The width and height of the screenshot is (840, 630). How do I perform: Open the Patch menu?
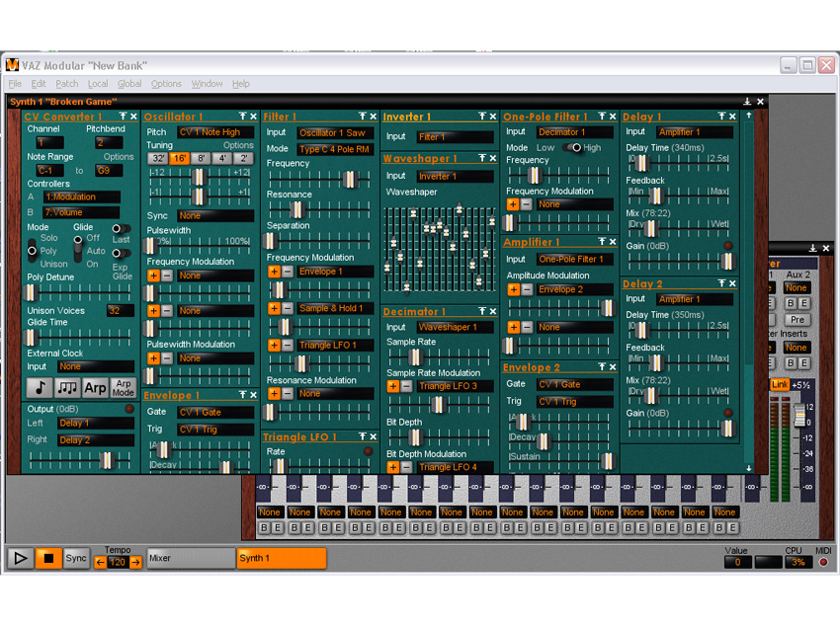click(66, 84)
